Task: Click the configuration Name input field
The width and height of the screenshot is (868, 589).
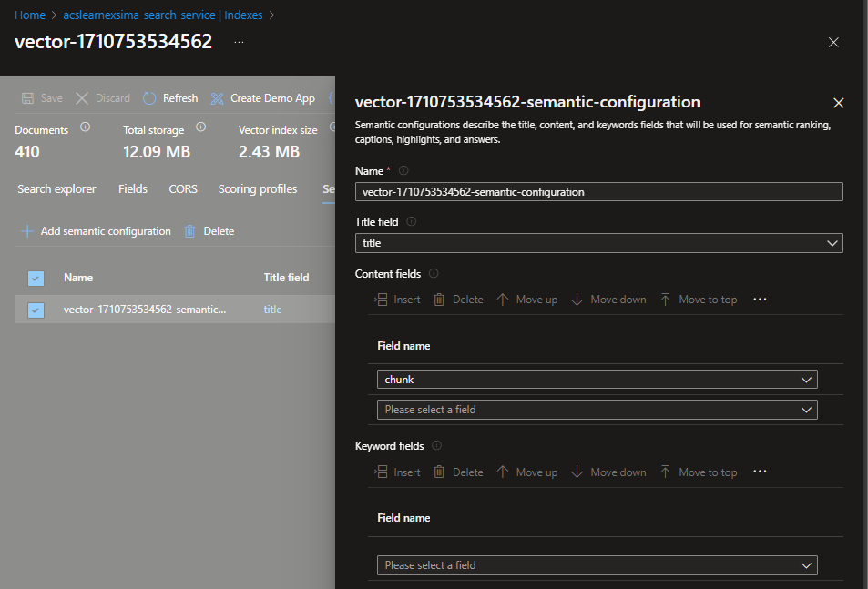Action: (599, 192)
